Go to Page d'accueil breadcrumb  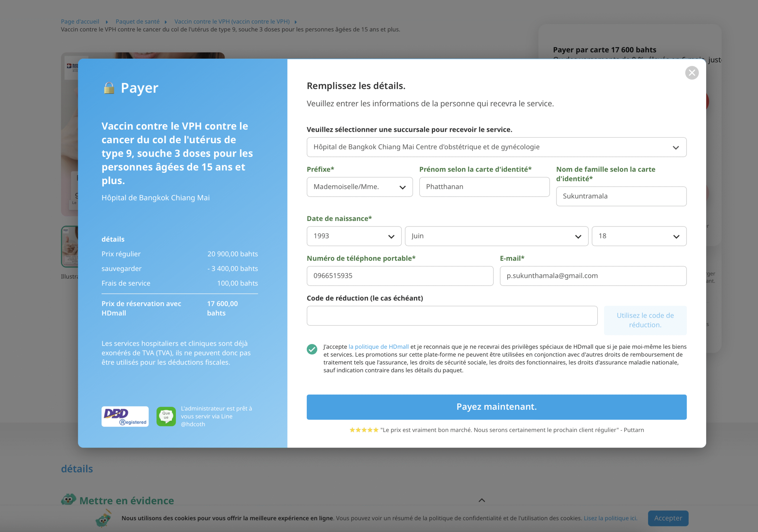coord(80,21)
